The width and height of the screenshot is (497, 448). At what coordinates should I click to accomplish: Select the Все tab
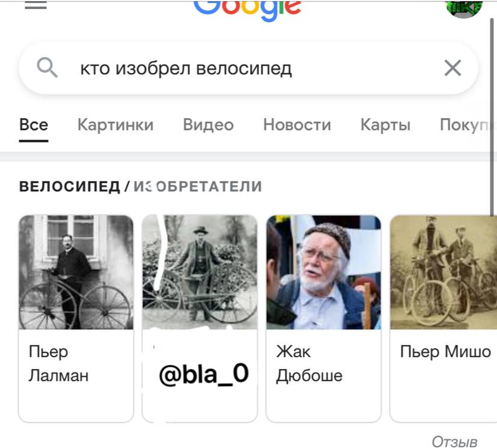coord(34,125)
